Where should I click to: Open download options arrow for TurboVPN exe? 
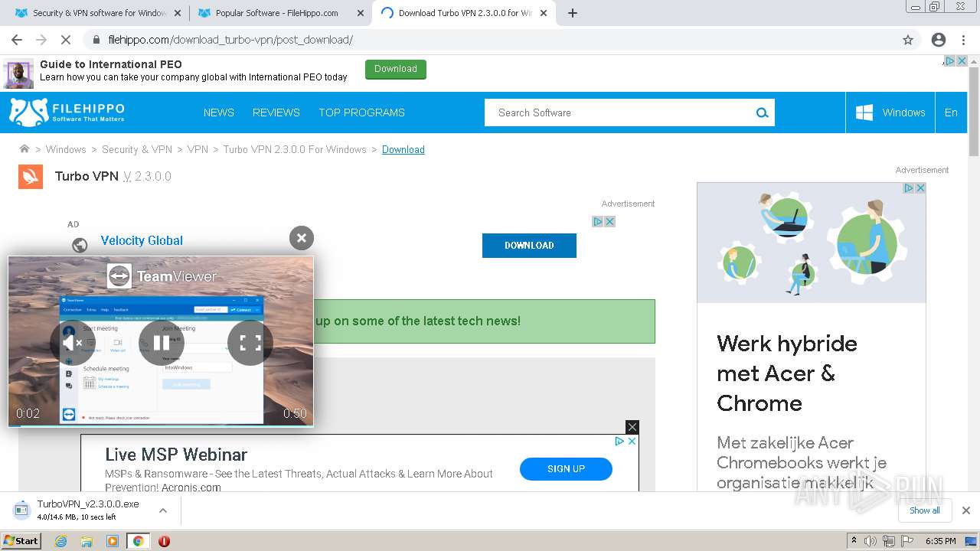[x=163, y=510]
